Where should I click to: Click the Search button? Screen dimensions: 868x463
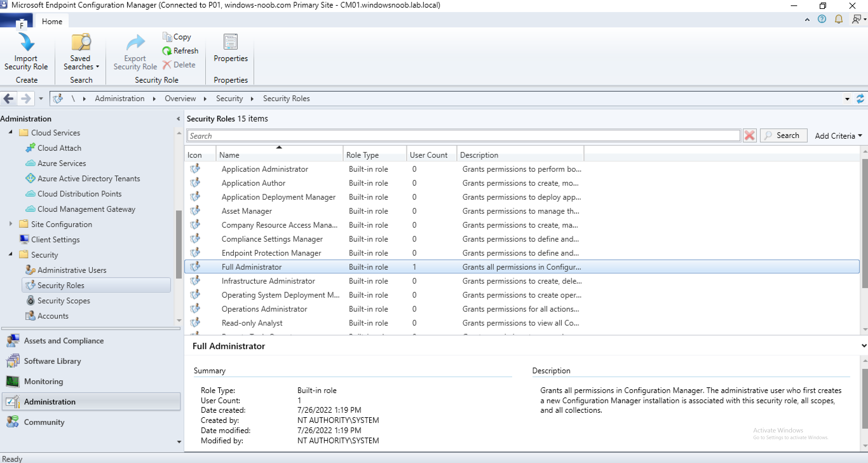pos(783,135)
